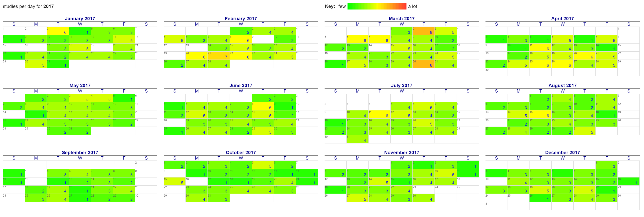Click January 3 yellow cell with 6
Image resolution: width=644 pixels, height=217 pixels.
click(x=58, y=31)
